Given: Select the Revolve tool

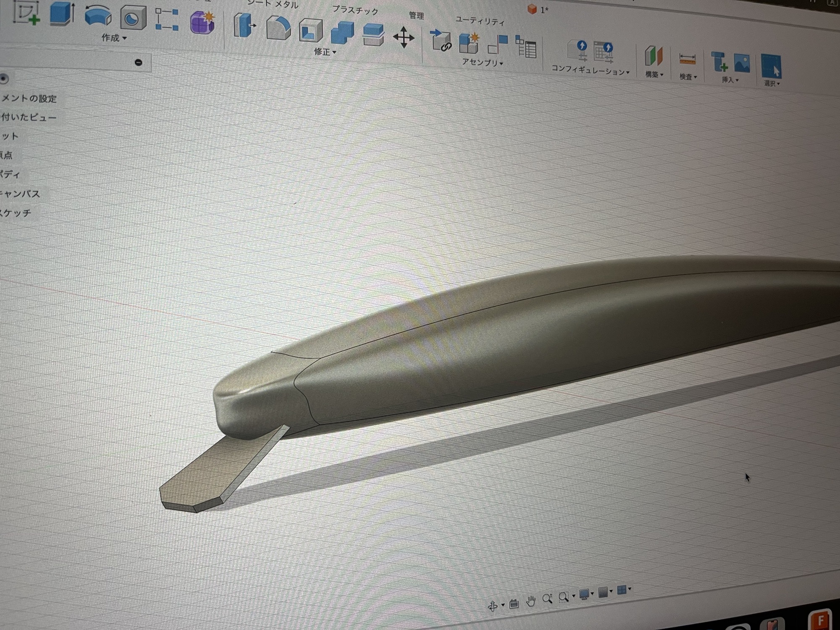Looking at the screenshot, I should coord(98,16).
